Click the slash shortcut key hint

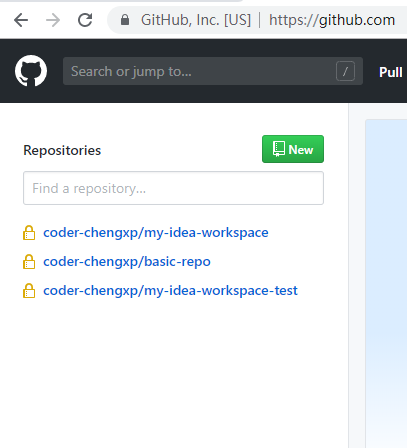tap(345, 71)
